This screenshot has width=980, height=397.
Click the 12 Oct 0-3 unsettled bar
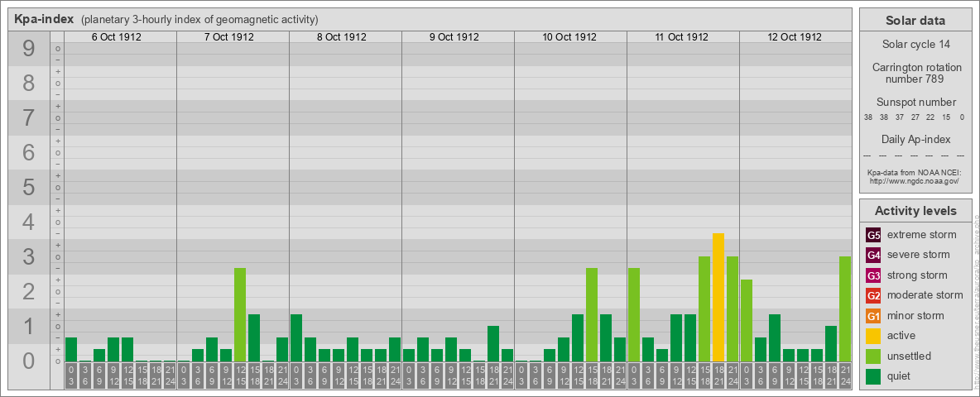[x=747, y=320]
